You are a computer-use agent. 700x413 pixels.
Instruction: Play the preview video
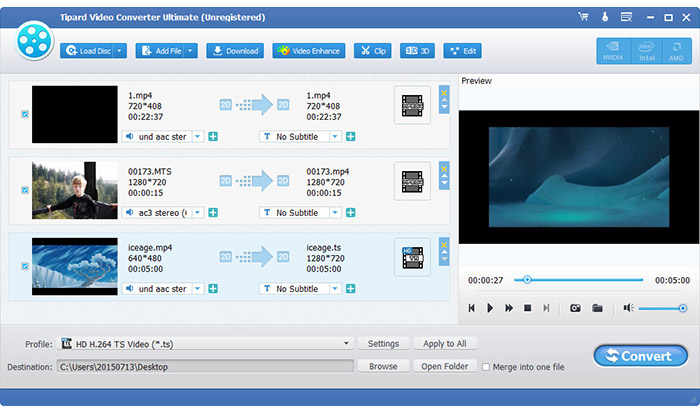(490, 308)
